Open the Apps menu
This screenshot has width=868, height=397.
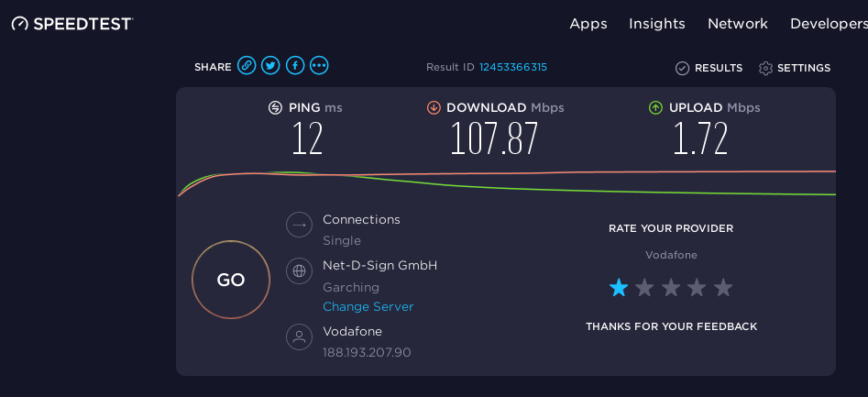coord(588,24)
